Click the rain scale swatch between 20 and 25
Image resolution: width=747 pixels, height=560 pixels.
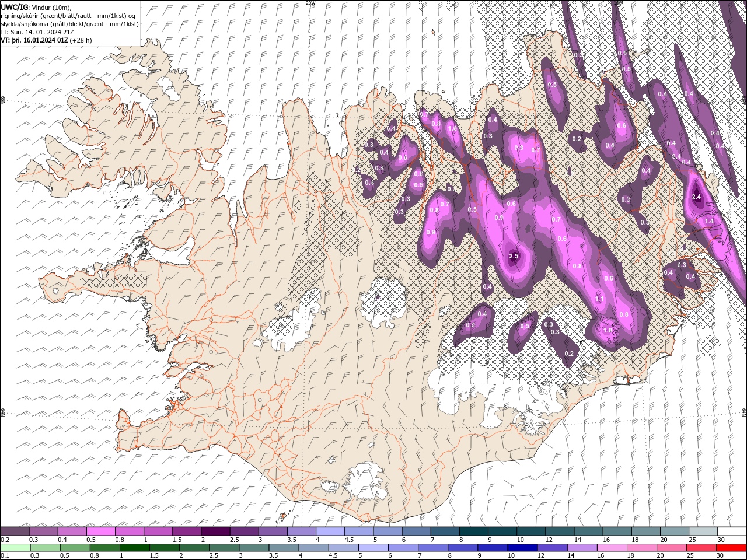tap(671, 548)
